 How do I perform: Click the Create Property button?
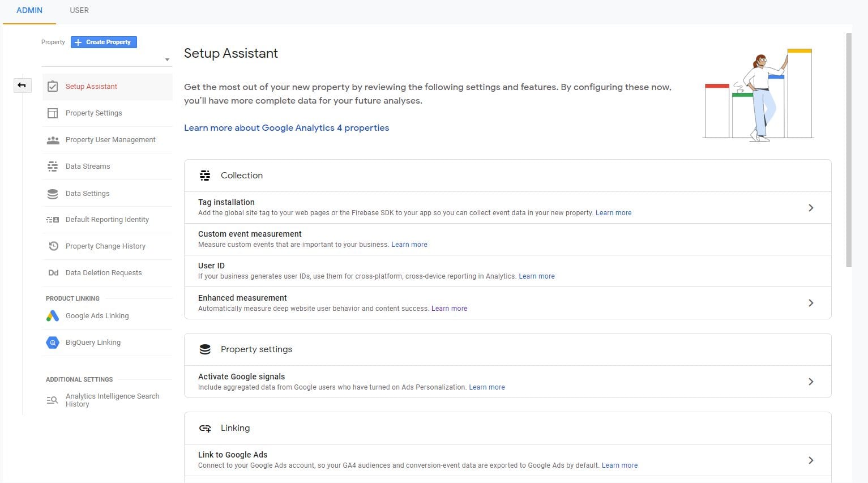(103, 42)
